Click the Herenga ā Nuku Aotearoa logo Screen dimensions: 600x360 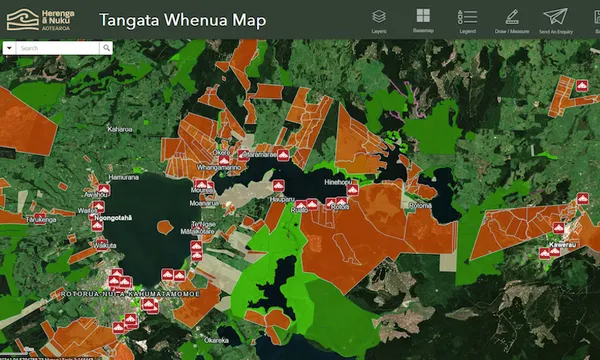41,20
